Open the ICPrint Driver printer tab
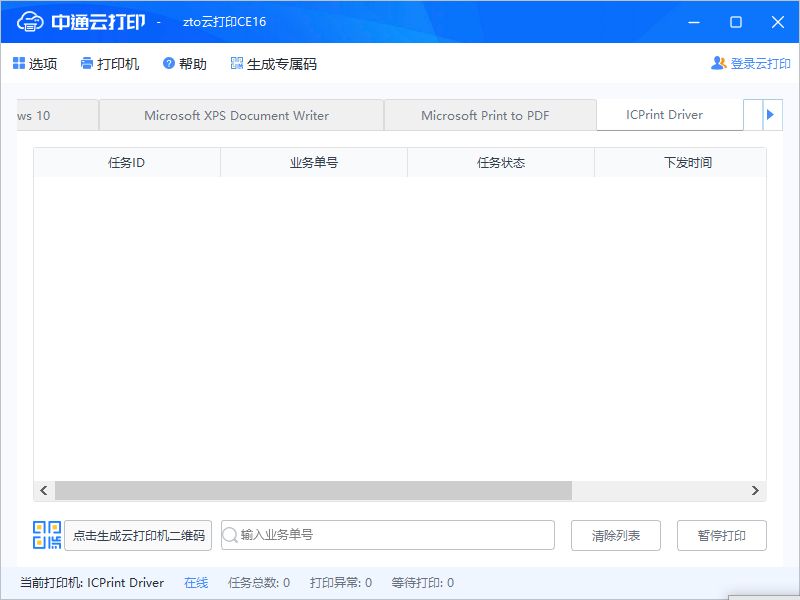 pos(670,115)
